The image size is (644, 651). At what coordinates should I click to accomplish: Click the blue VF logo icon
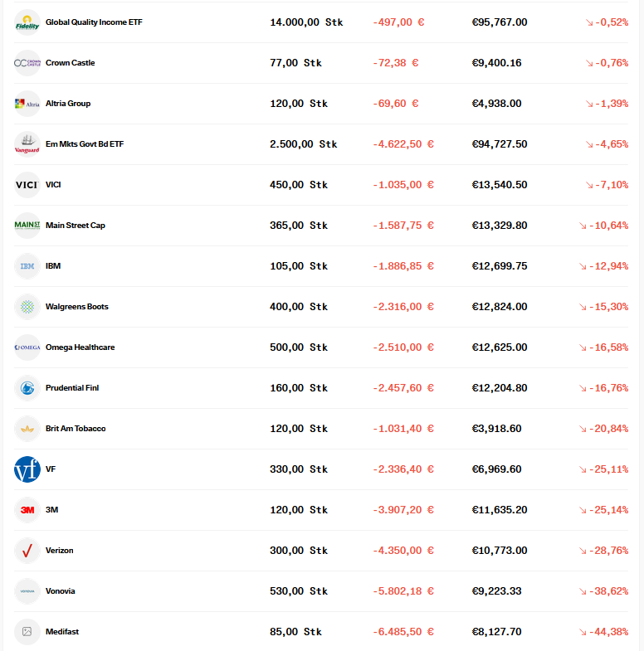point(27,469)
